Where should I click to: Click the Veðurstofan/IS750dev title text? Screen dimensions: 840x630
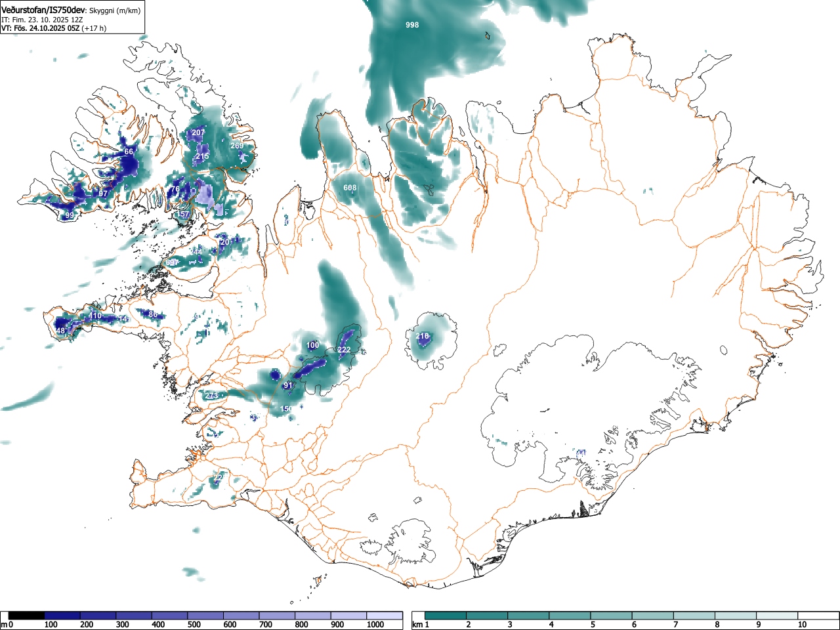pyautogui.click(x=44, y=10)
